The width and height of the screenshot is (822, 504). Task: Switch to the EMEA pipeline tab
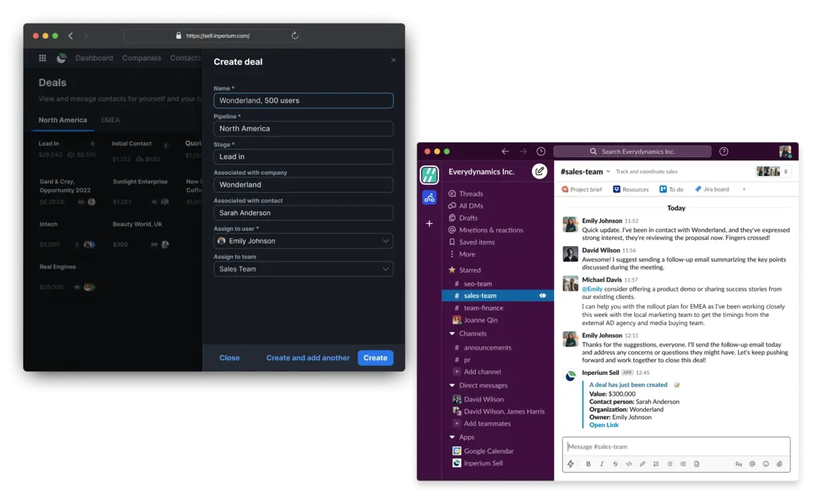tap(110, 120)
